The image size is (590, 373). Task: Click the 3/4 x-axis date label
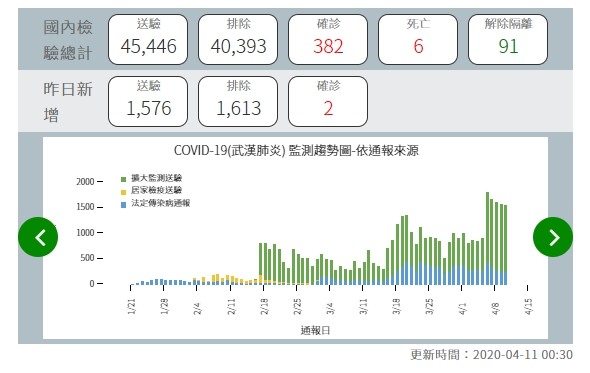[330, 308]
